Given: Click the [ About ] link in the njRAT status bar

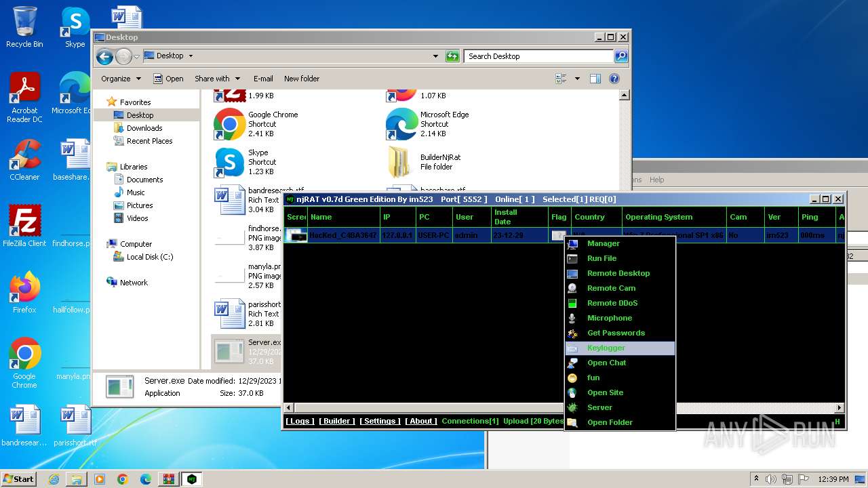Looking at the screenshot, I should pos(421,421).
